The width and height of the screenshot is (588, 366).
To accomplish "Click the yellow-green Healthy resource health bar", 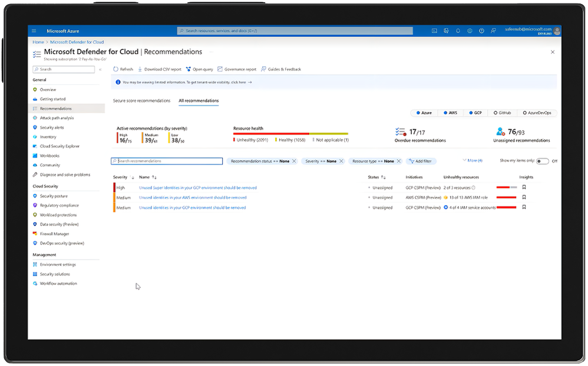I will click(x=329, y=134).
